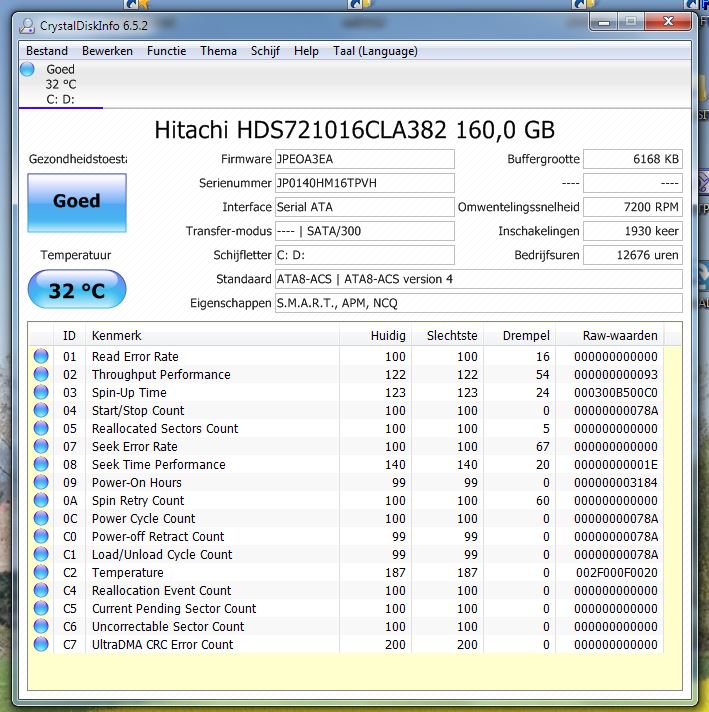Select the Goed 32 °C C: D: disk tab

pos(60,84)
